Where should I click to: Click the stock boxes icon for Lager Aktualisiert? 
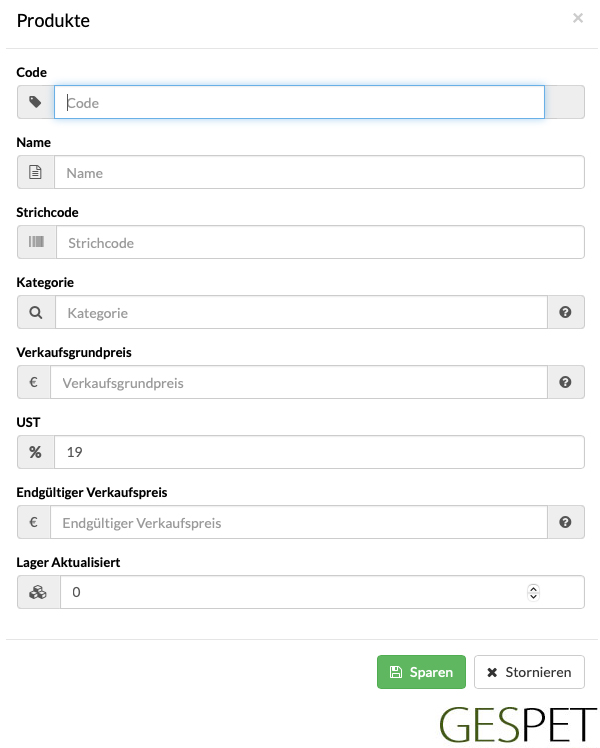tap(38, 592)
